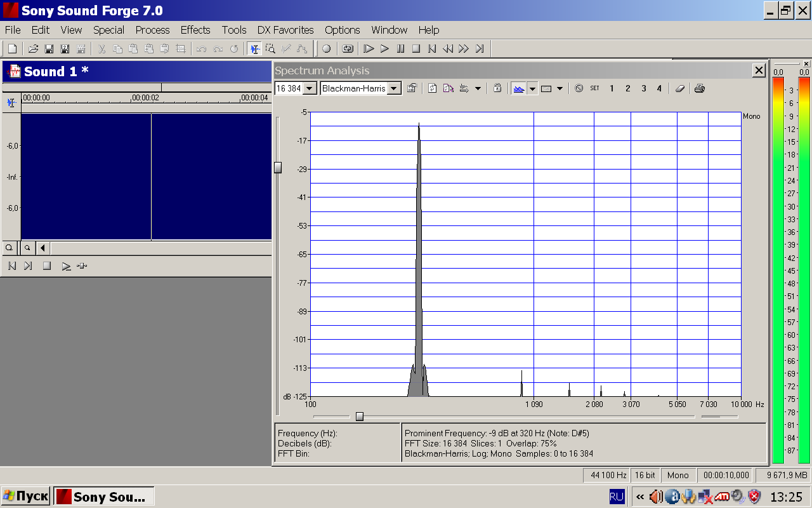The width and height of the screenshot is (812, 508).
Task: Click the horizontal slider thumb below the spectrum graph
Action: click(360, 417)
